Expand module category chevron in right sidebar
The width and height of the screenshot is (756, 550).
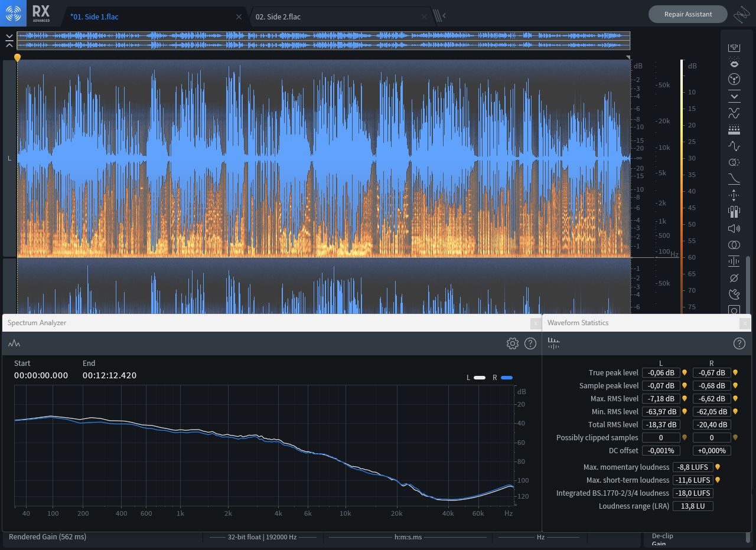tap(734, 96)
